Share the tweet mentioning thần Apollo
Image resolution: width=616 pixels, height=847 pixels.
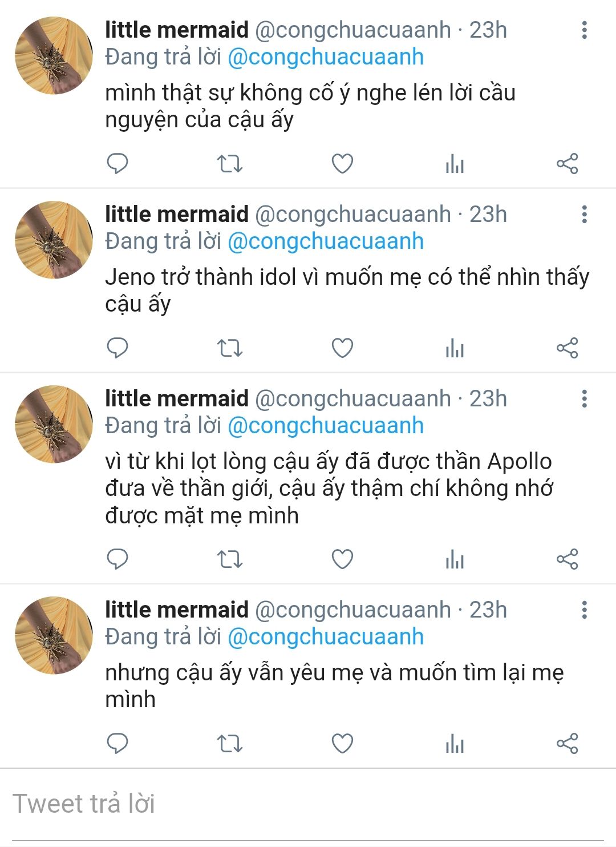pyautogui.click(x=567, y=559)
